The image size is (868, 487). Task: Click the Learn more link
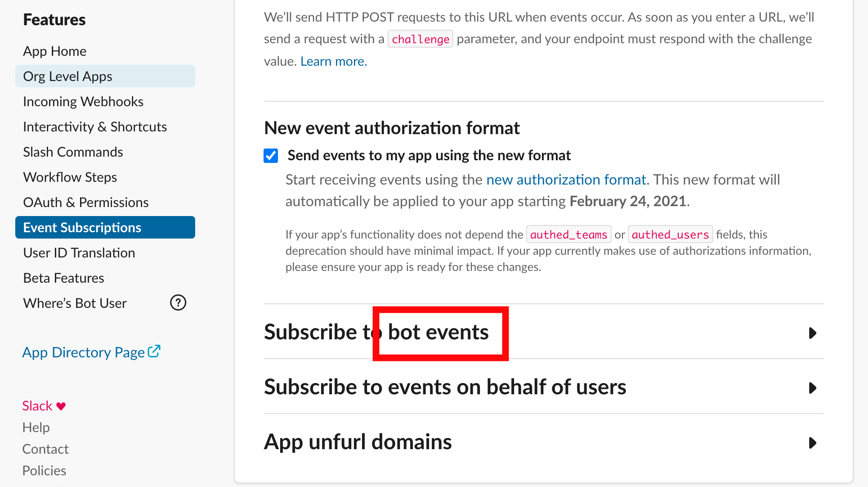334,61
